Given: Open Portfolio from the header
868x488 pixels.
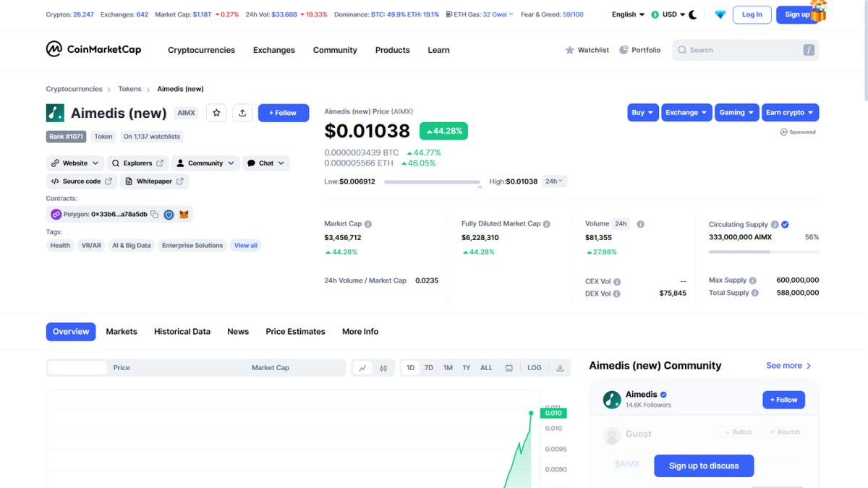Looking at the screenshot, I should click(x=640, y=50).
